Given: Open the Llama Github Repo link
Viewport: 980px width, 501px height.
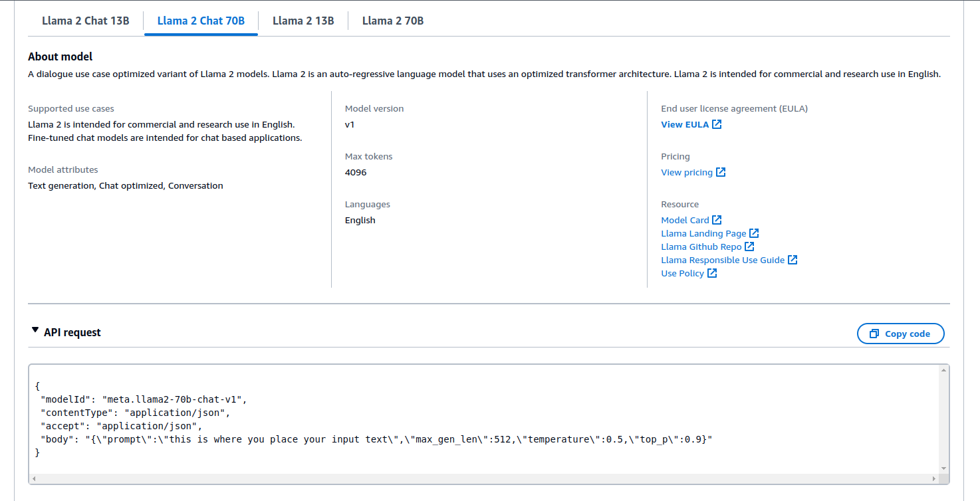Looking at the screenshot, I should 701,247.
